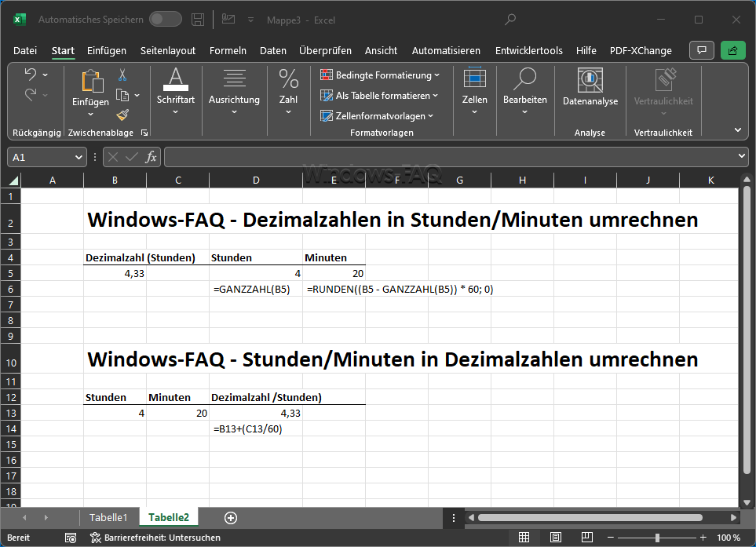This screenshot has height=547, width=756.
Task: Click the Select All corner triangle
Action: [13, 181]
